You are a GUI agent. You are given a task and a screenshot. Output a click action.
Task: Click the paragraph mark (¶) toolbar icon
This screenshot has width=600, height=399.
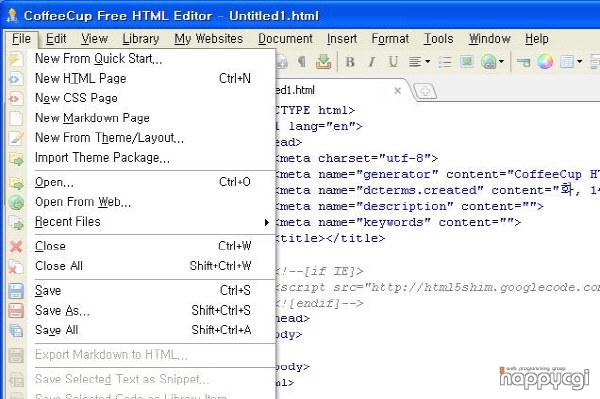pyautogui.click(x=302, y=62)
